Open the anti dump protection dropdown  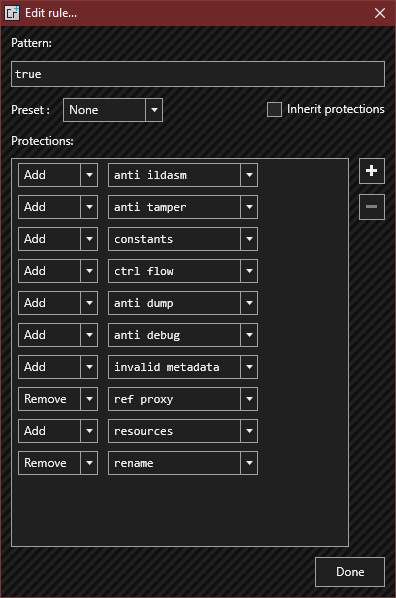[x=183, y=303]
